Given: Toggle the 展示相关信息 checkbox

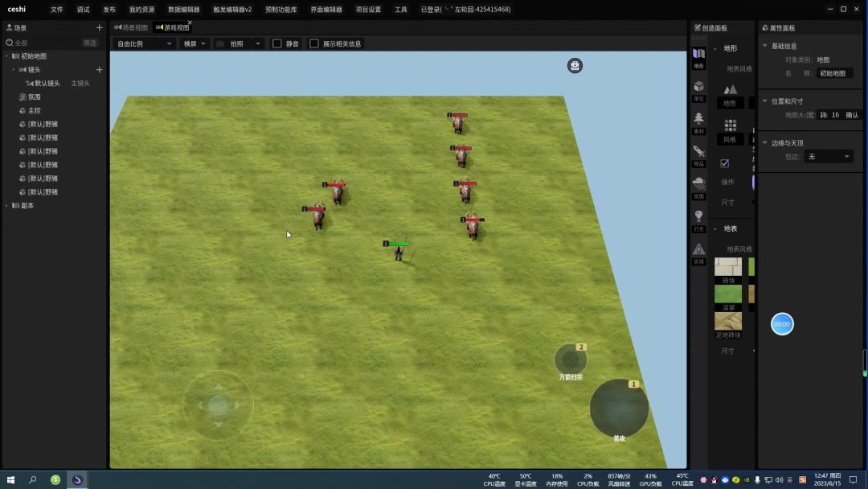Looking at the screenshot, I should [314, 43].
